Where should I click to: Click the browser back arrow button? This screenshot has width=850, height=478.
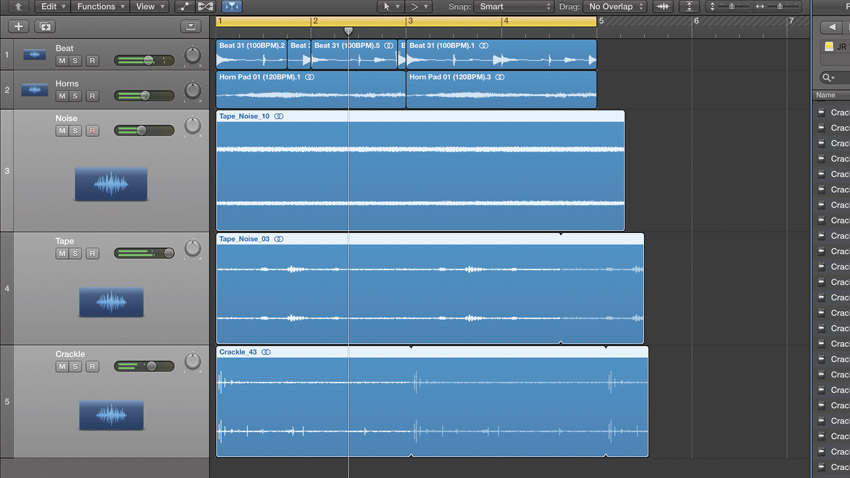(832, 27)
